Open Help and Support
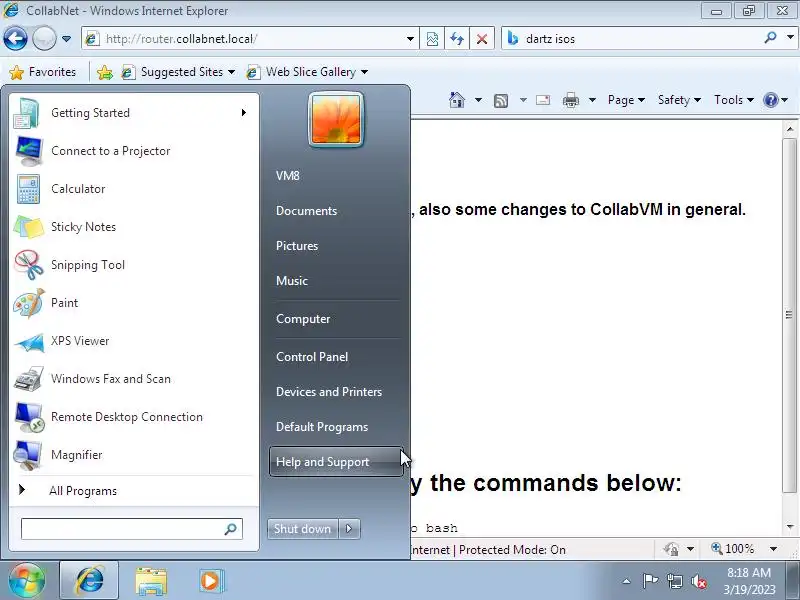Viewport: 800px width, 600px height. (x=336, y=462)
